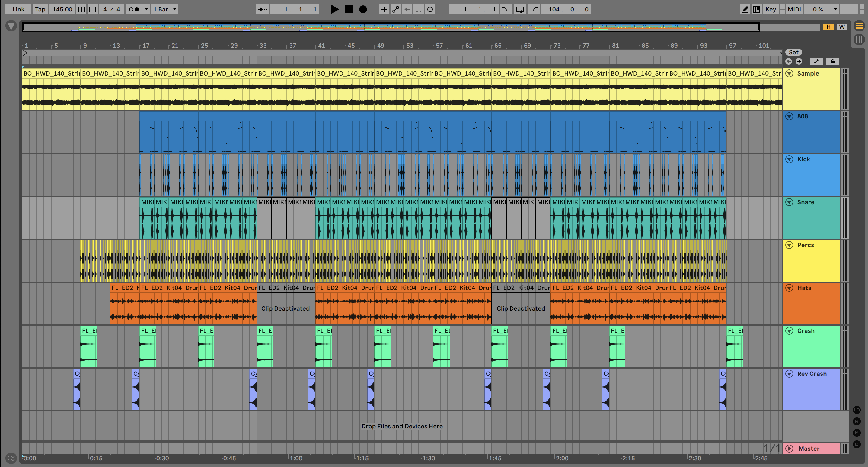This screenshot has width=868, height=467.
Task: Click Lock Envelopes padlock icon
Action: [832, 61]
